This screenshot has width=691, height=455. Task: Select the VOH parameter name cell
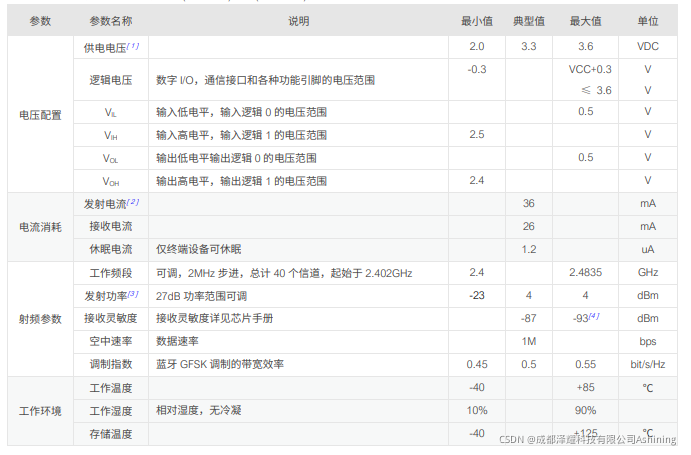[111, 182]
